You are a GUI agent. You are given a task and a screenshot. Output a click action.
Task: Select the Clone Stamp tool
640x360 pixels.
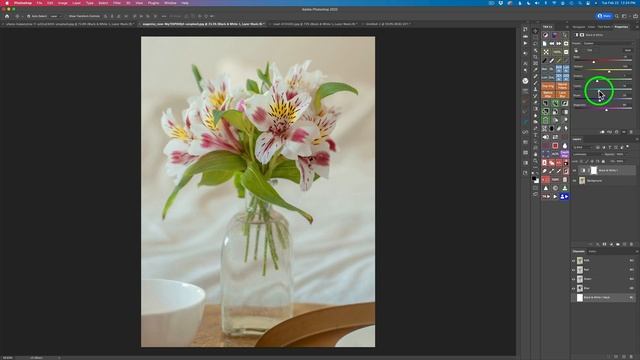pos(535,89)
